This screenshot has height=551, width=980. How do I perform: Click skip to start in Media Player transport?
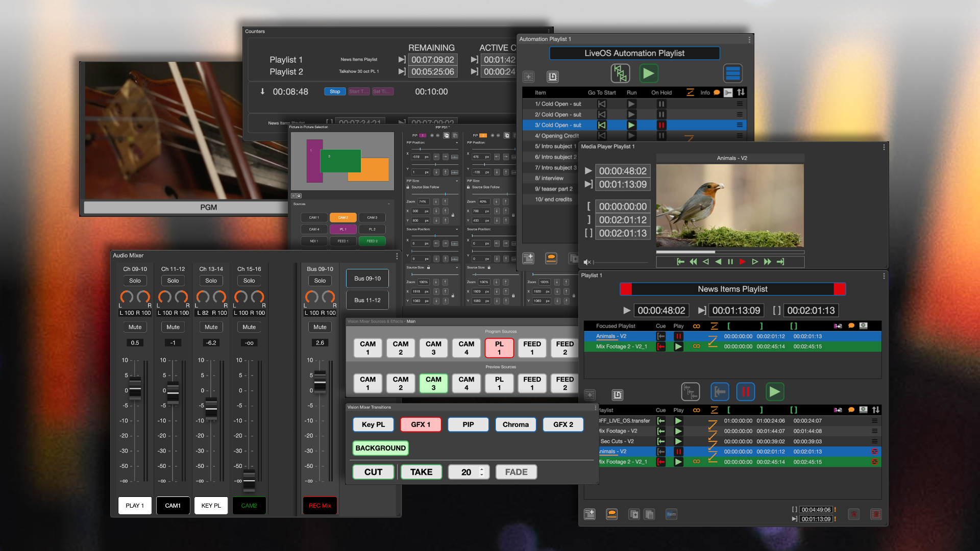(680, 262)
